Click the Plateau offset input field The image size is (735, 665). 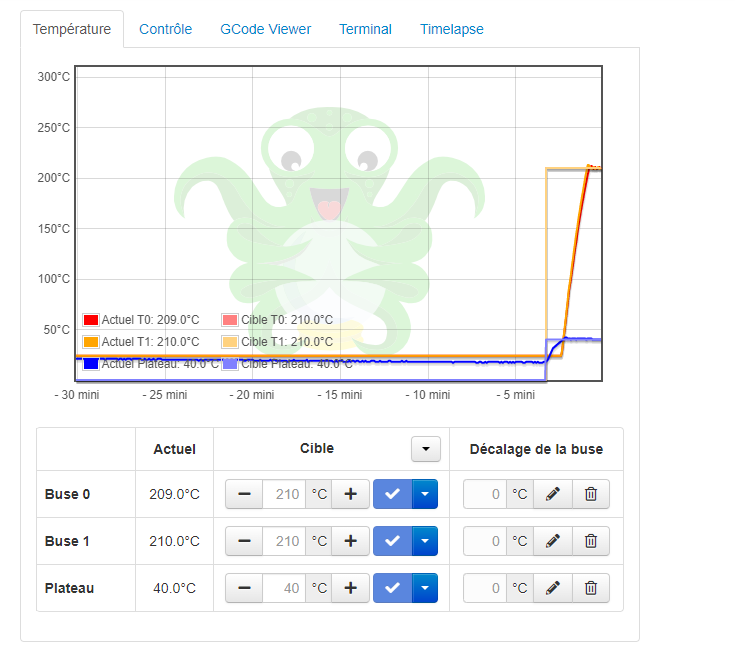coord(485,588)
